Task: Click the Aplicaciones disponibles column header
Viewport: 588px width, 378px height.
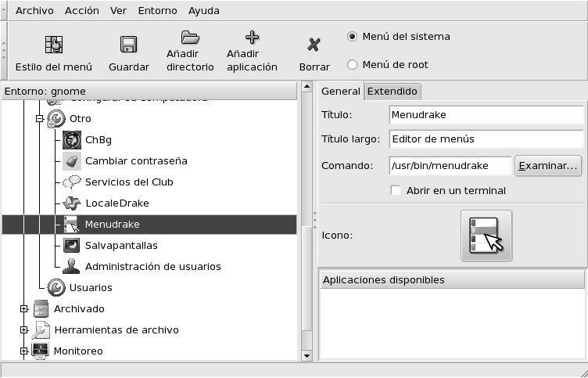Action: tap(452, 280)
